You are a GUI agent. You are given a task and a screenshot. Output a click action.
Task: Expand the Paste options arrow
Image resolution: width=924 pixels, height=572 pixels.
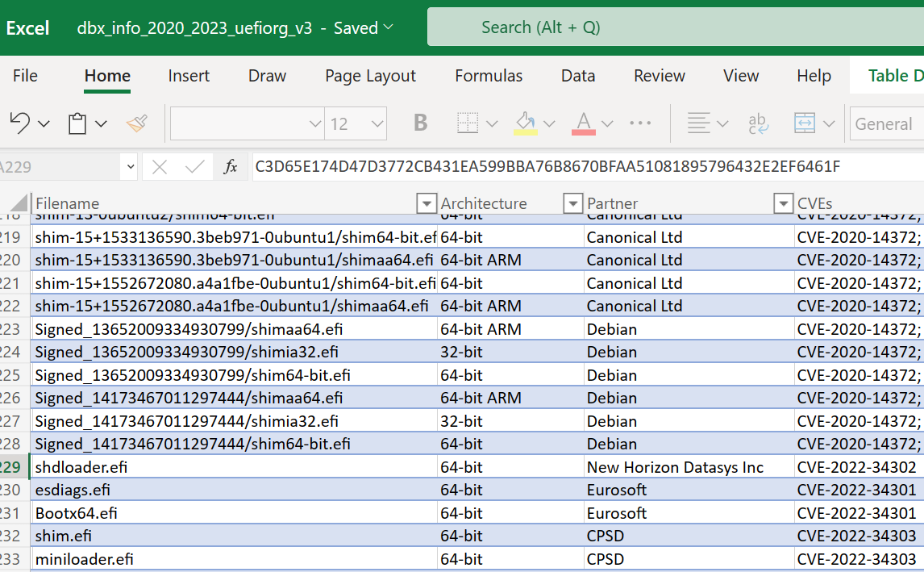pyautogui.click(x=102, y=123)
